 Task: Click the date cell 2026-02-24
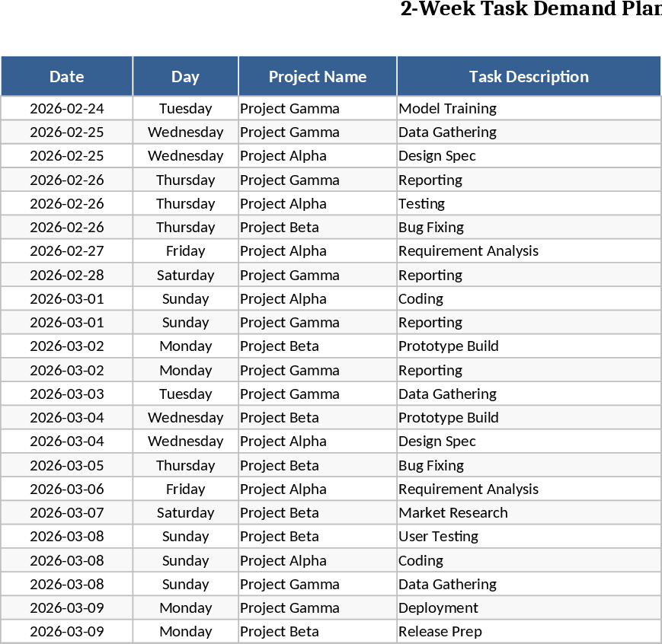[x=67, y=108]
